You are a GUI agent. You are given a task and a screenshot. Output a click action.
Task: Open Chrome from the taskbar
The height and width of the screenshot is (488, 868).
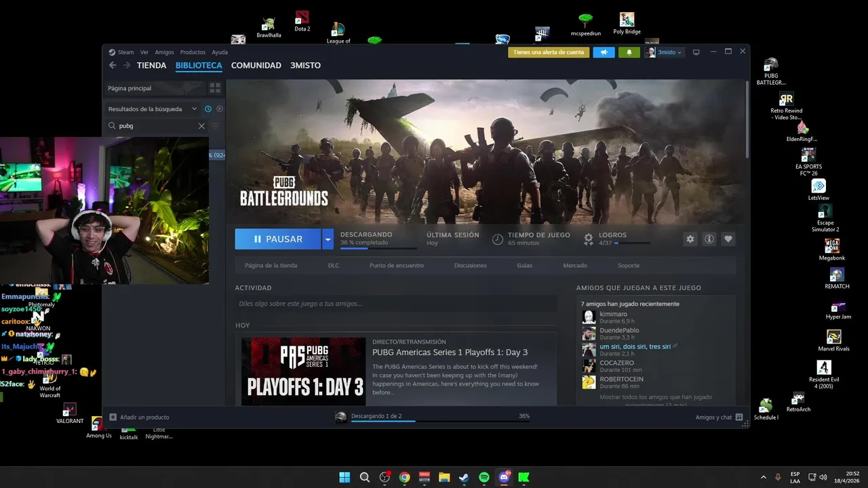tap(405, 477)
